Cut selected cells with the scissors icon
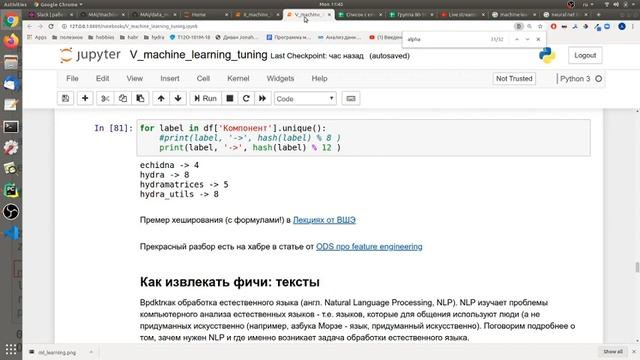 (x=105, y=98)
